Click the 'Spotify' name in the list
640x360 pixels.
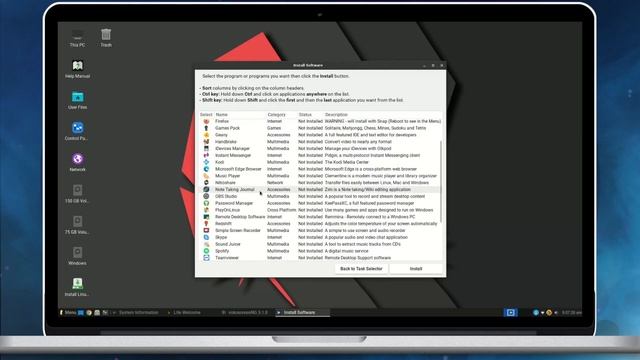(x=222, y=251)
